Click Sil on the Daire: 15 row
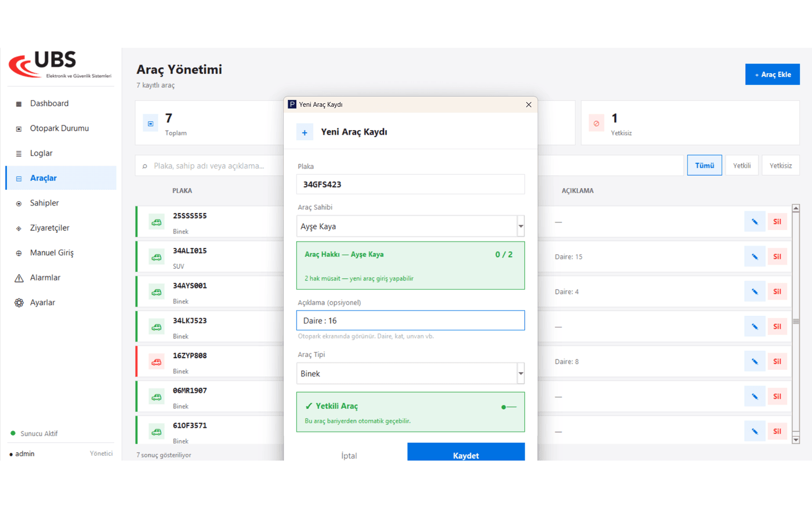Screen dimensions: 812x508 point(777,257)
